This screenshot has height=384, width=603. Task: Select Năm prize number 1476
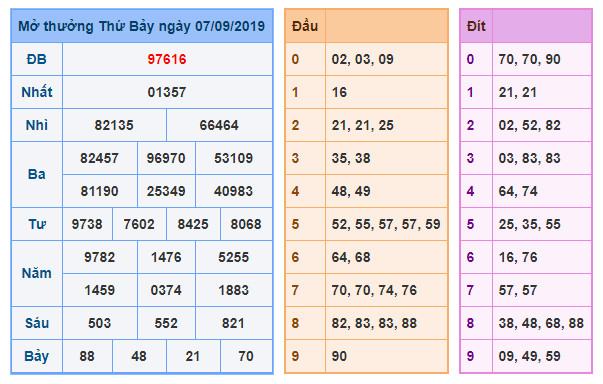(166, 258)
